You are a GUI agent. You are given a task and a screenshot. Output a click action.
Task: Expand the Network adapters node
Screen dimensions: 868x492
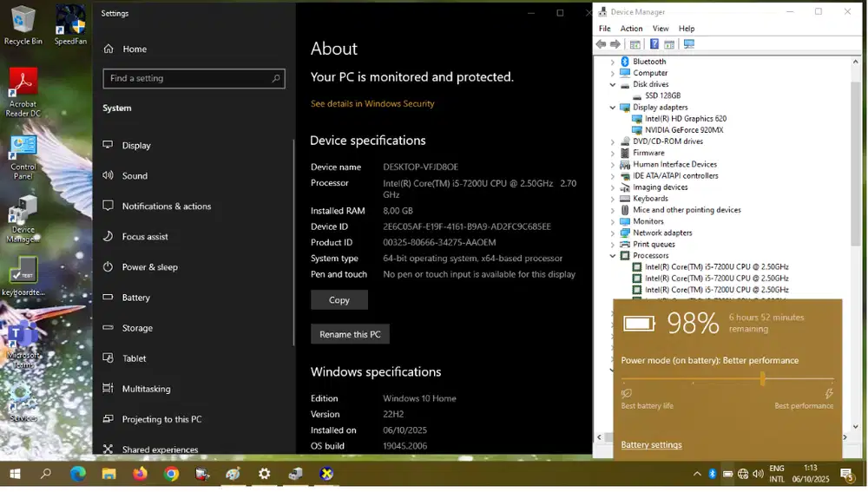pyautogui.click(x=613, y=233)
